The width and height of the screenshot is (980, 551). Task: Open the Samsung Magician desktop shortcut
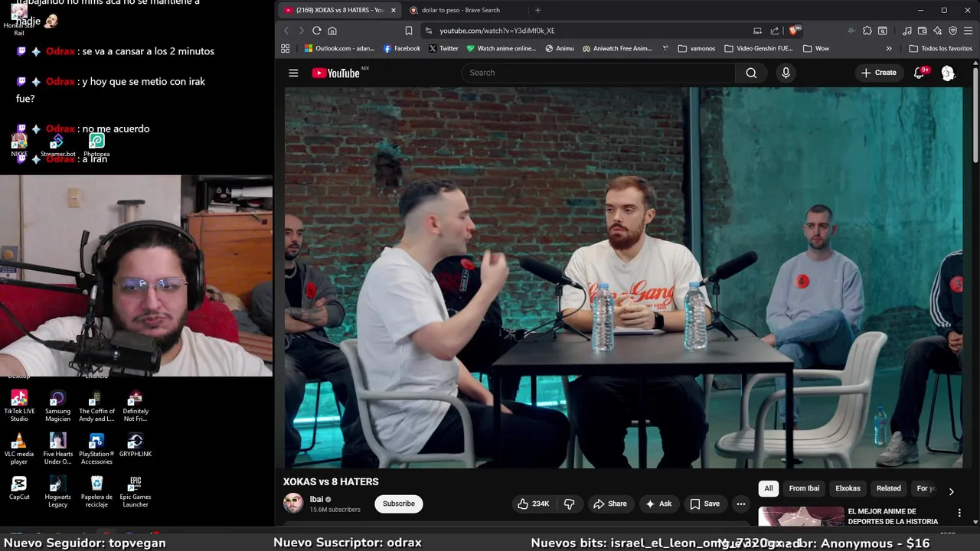pos(57,406)
